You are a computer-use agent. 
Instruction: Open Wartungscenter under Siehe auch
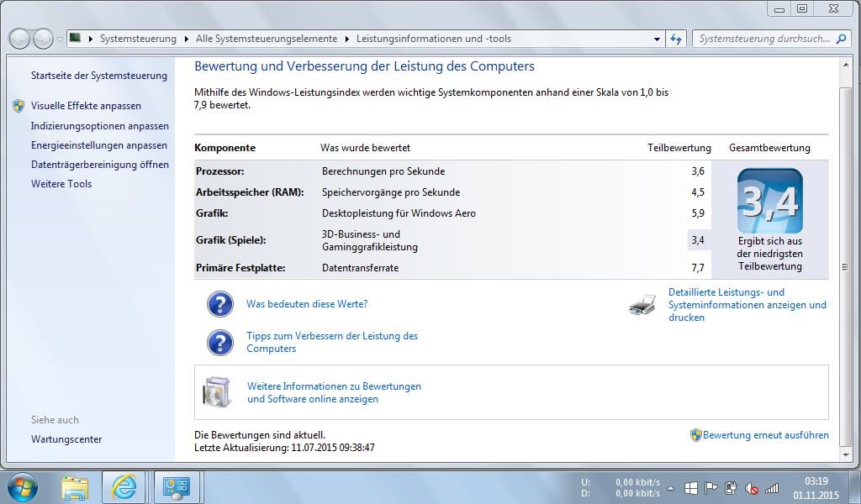pos(66,439)
